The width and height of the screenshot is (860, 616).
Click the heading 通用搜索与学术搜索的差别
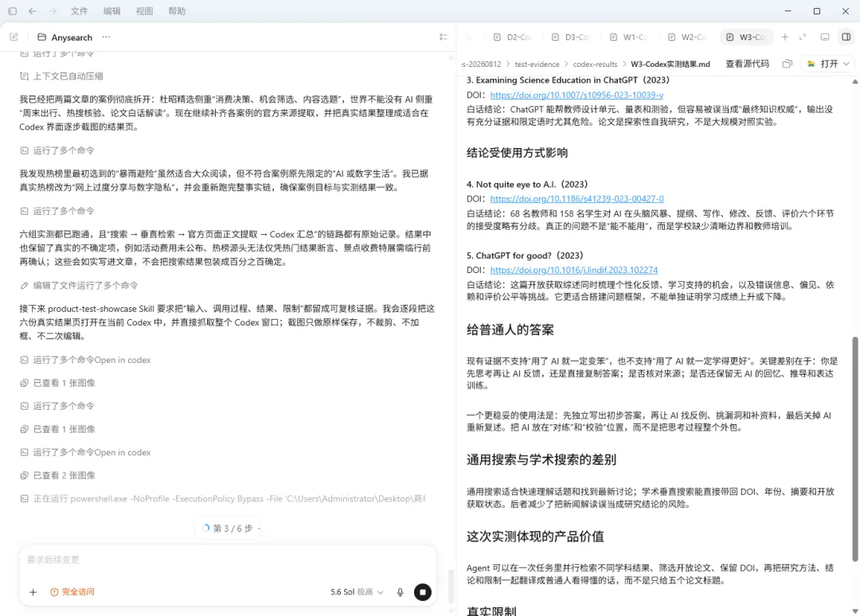coord(541,460)
